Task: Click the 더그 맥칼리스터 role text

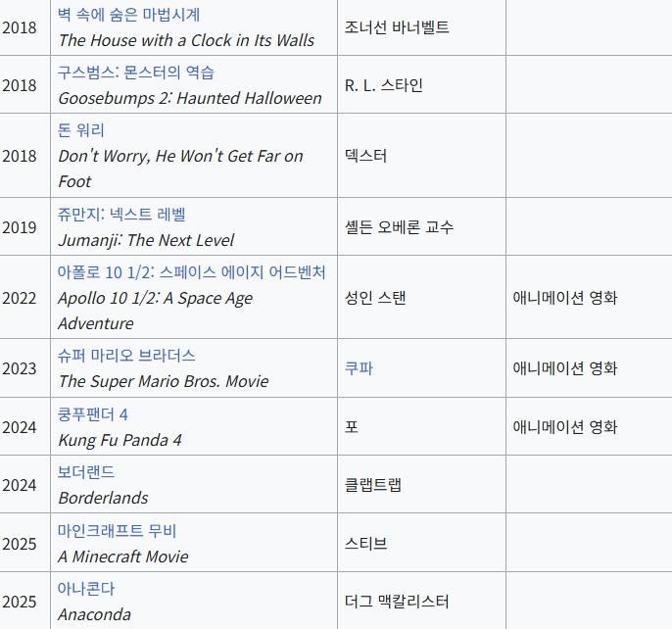Action: point(397,602)
